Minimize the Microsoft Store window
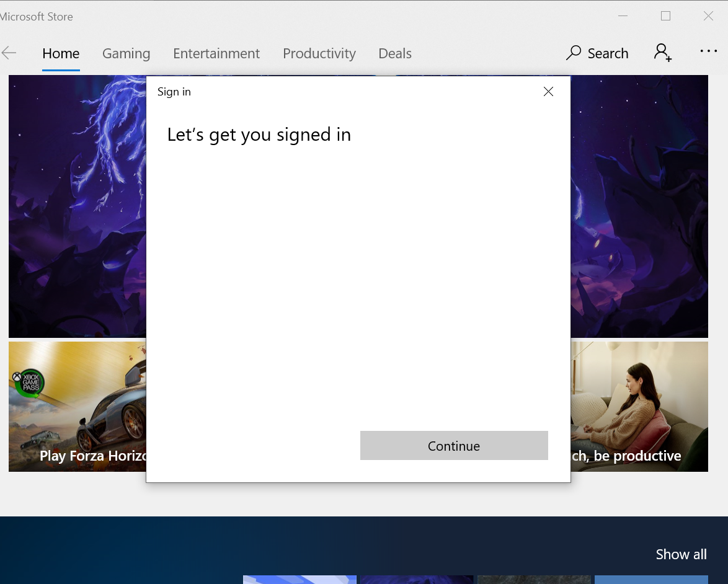The height and width of the screenshot is (584, 728). [x=623, y=16]
